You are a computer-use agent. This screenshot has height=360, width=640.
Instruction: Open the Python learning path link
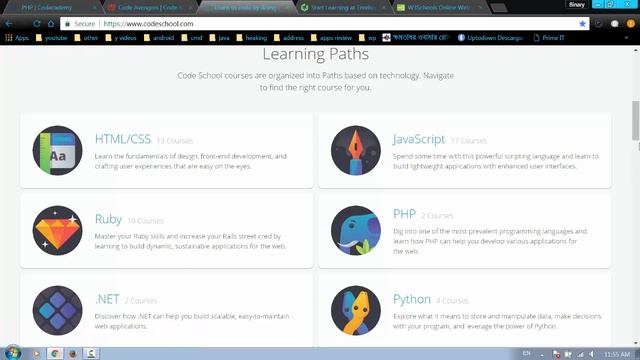(412, 299)
